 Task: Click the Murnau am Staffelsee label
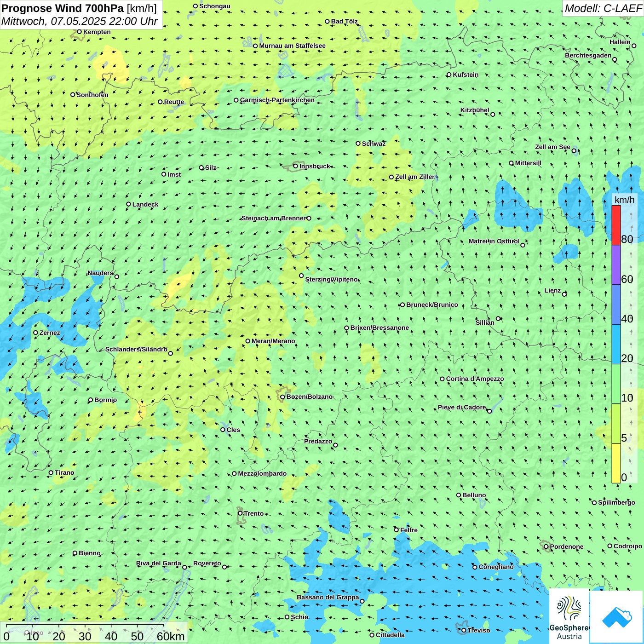(292, 46)
